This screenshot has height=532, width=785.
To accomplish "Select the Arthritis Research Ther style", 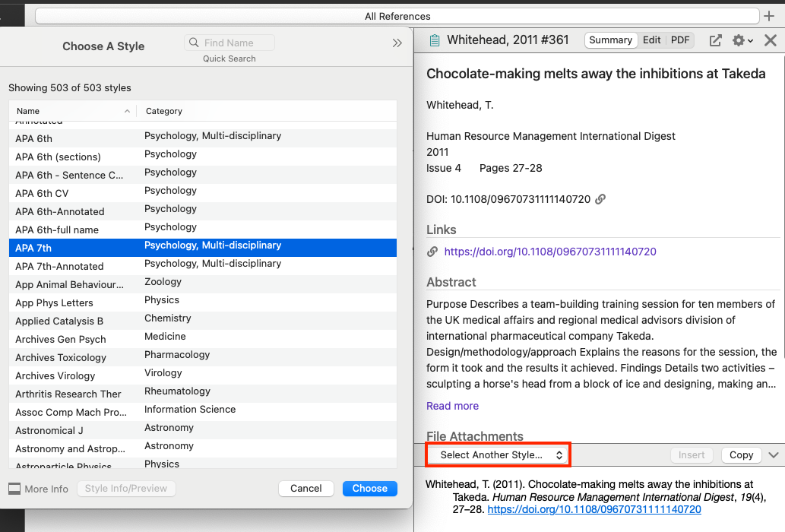I will tap(203, 394).
